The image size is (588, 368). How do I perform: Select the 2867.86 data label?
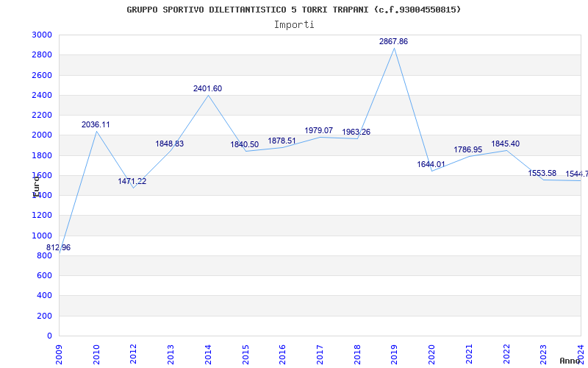tap(393, 42)
